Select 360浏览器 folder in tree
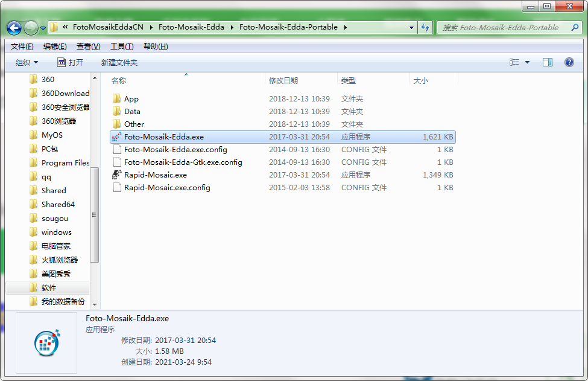Viewport: 588px width, 381px height. click(52, 121)
